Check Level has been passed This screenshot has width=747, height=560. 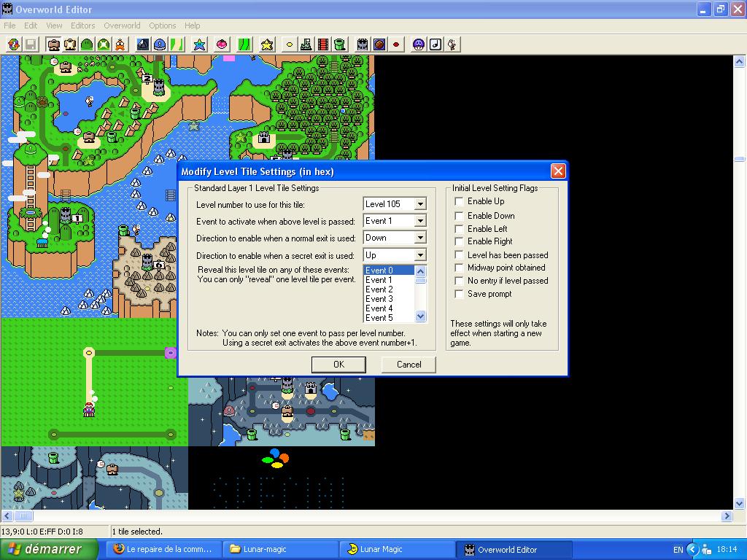460,255
